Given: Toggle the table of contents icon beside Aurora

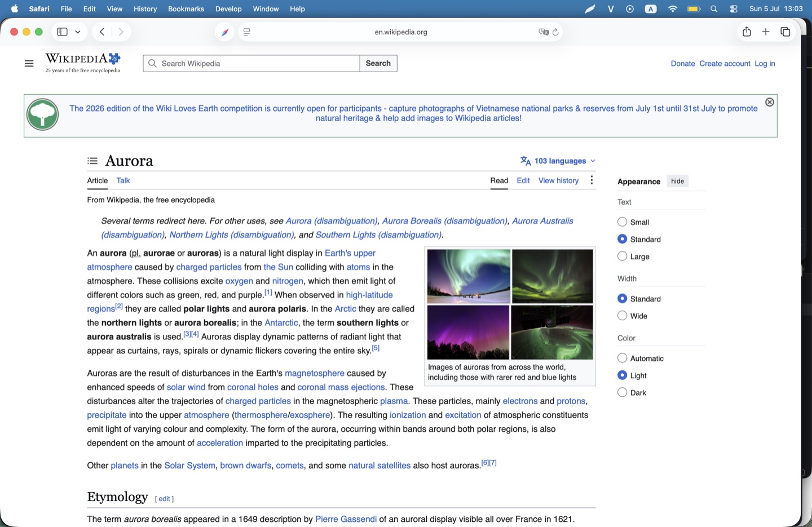Looking at the screenshot, I should tap(92, 161).
